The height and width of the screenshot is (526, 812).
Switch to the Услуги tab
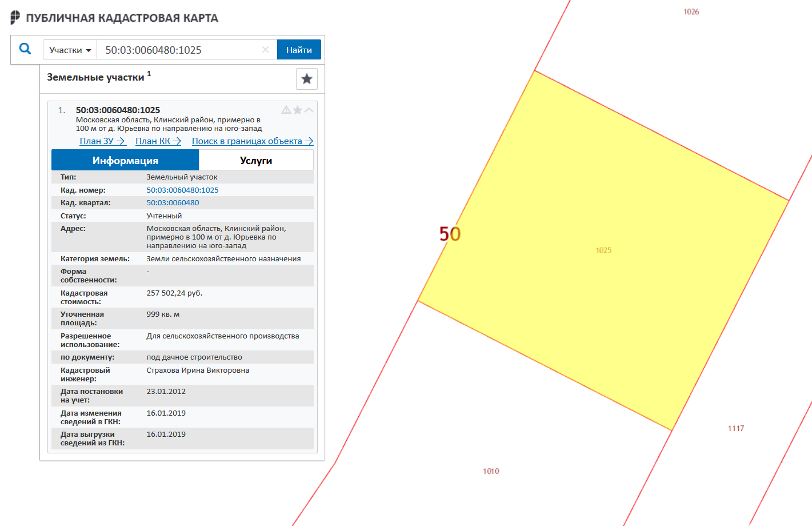pos(256,161)
